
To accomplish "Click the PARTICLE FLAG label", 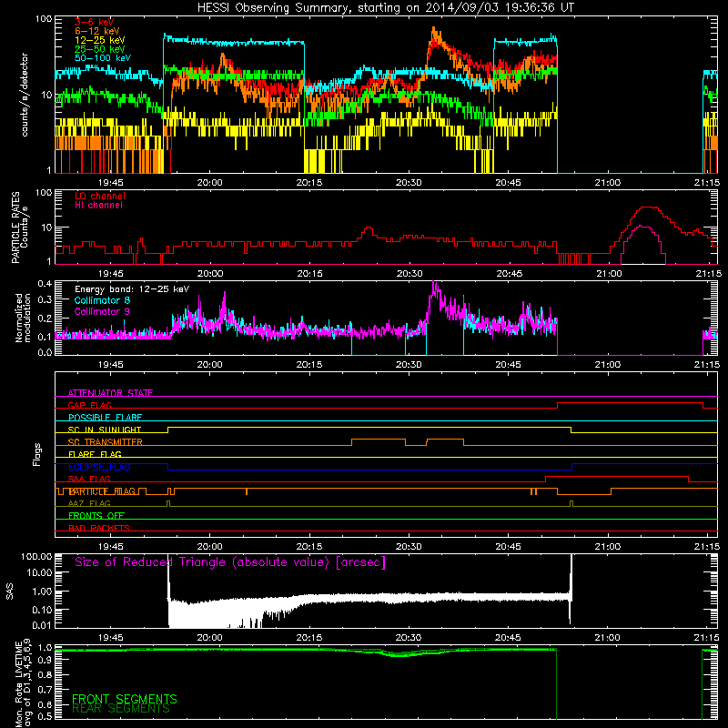I will click(x=102, y=491).
